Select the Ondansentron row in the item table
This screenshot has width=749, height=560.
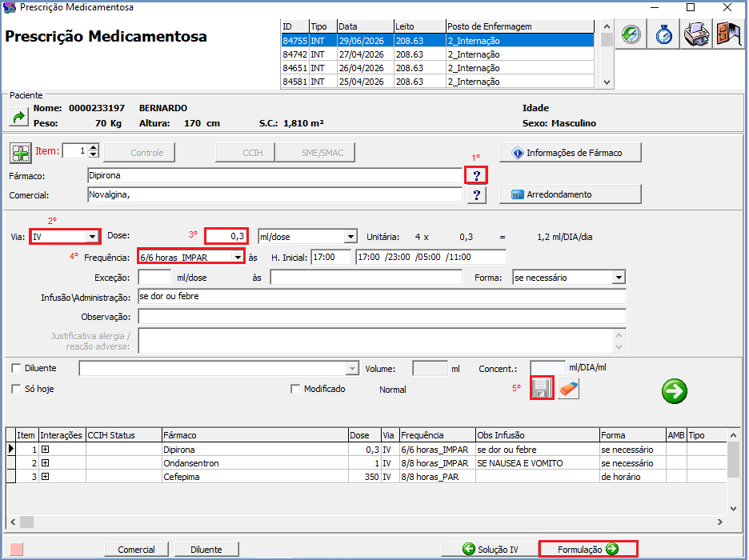366,462
